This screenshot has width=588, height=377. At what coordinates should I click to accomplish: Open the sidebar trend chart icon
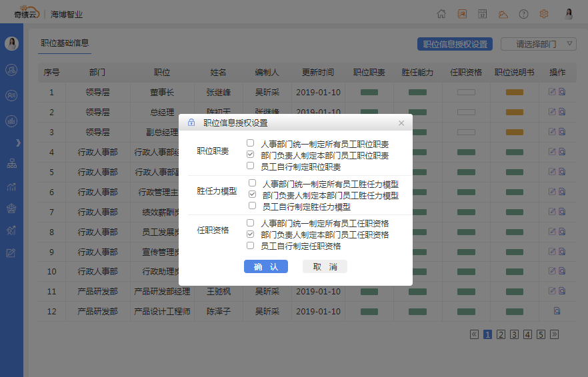click(11, 187)
